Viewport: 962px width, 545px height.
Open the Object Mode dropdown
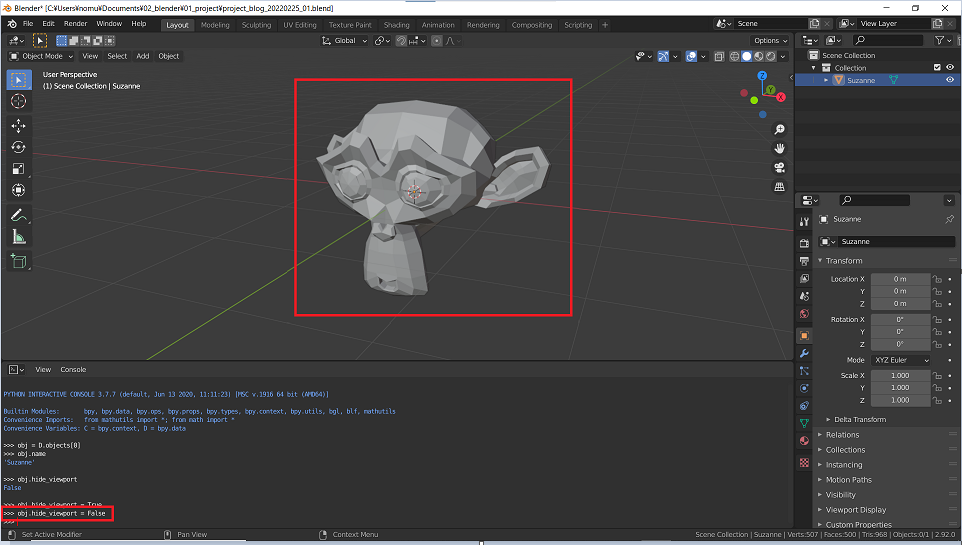tap(41, 56)
